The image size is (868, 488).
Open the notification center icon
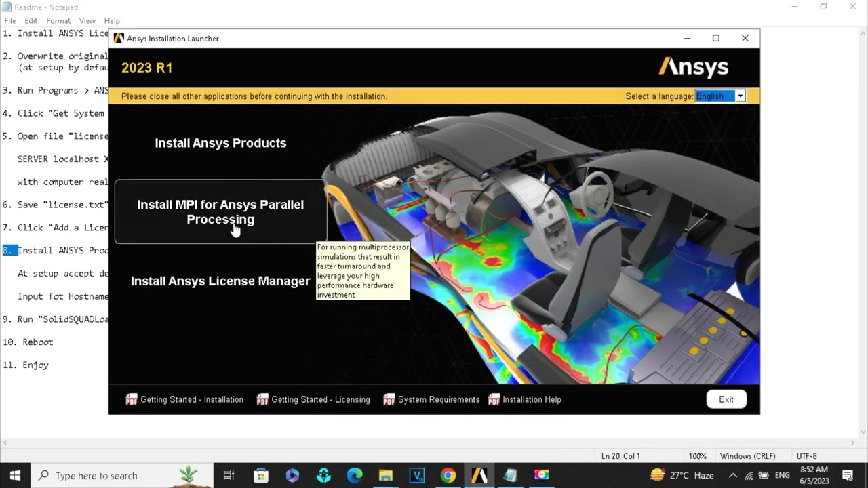pyautogui.click(x=848, y=475)
